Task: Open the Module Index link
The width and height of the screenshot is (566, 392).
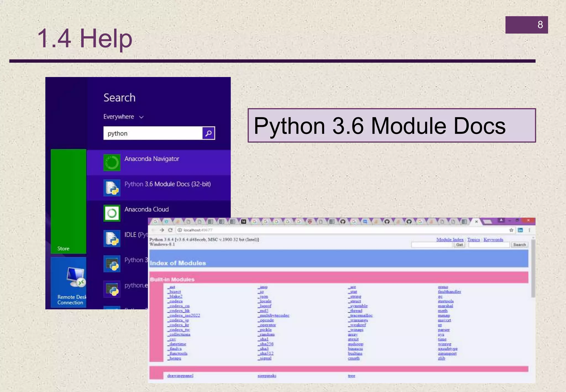Action: click(450, 240)
